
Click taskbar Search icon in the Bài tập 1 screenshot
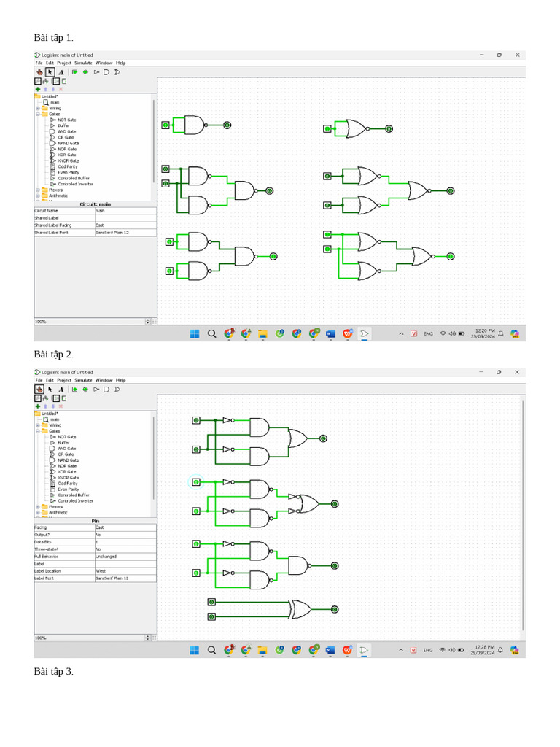pyautogui.click(x=212, y=334)
